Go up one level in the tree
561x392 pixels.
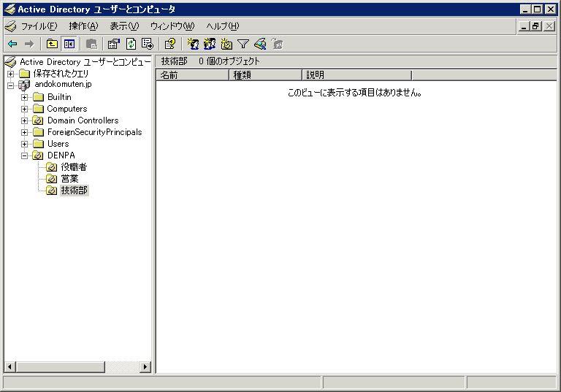coord(53,44)
